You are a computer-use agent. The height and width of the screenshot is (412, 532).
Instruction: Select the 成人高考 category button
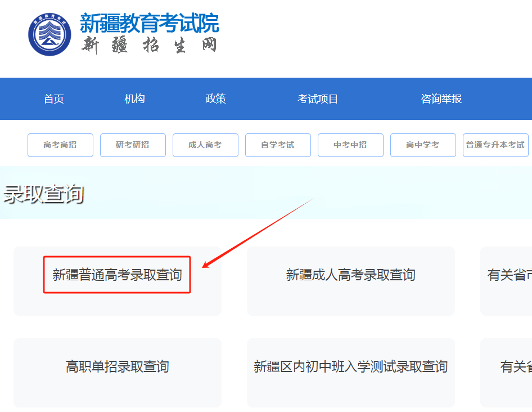point(206,145)
